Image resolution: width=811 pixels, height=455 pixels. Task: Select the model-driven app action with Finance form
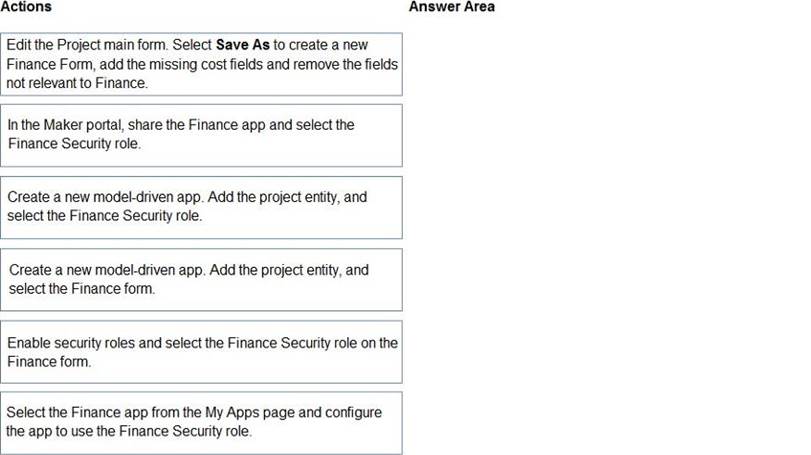tap(202, 279)
